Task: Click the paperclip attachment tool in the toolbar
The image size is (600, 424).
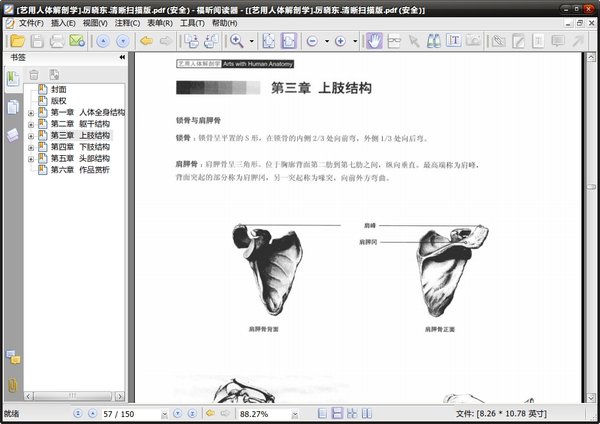Action: 498,41
